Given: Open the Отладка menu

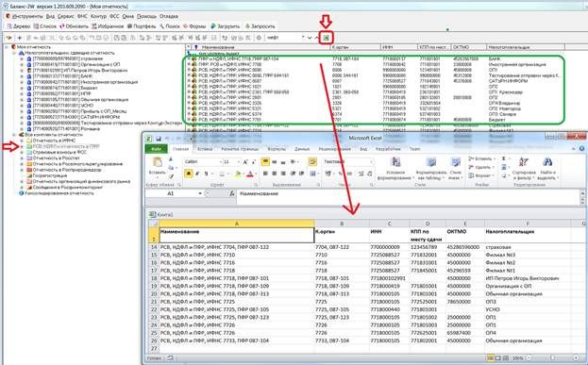Looking at the screenshot, I should 169,16.
